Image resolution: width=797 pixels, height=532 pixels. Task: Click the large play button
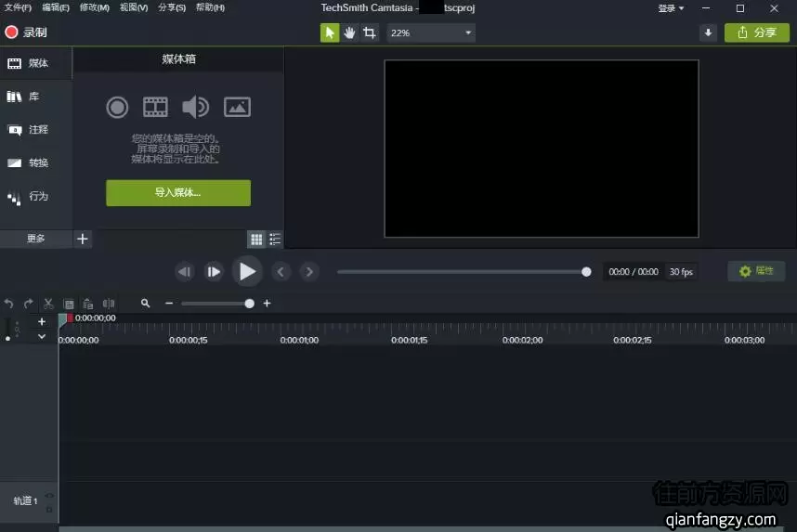tap(247, 271)
